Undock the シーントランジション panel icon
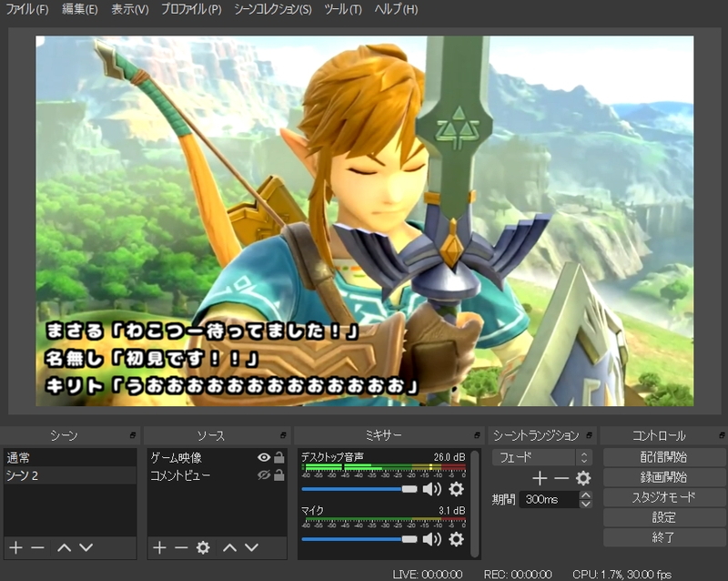The width and height of the screenshot is (728, 581). click(x=589, y=435)
